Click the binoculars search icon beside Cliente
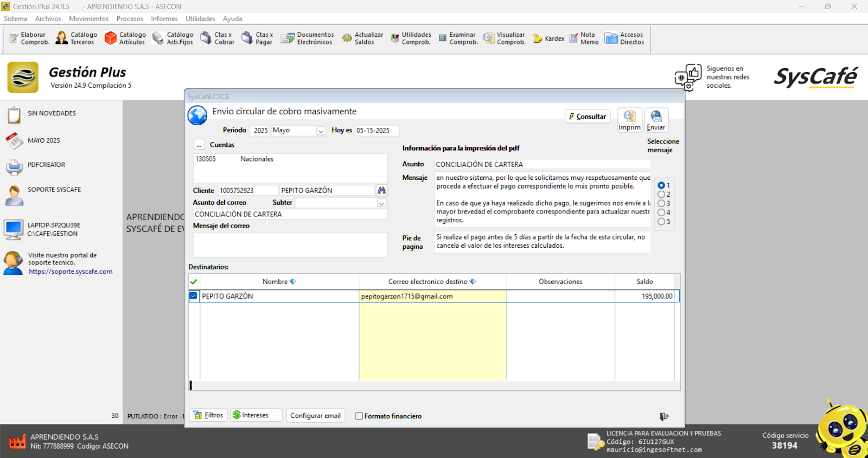The width and height of the screenshot is (868, 458). (382, 190)
